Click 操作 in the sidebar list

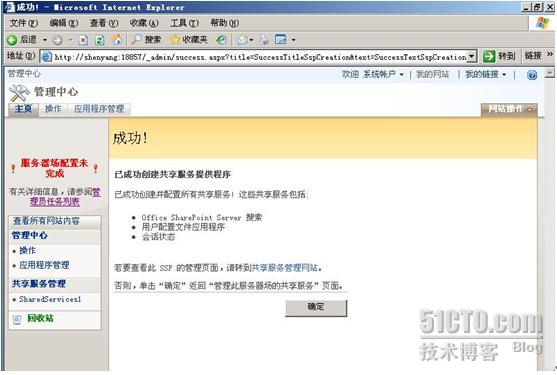[x=27, y=251]
